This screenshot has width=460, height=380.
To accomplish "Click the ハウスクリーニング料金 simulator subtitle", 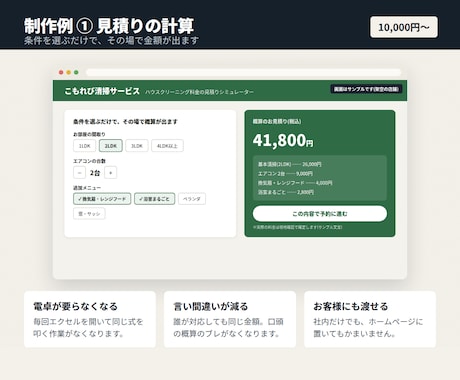I will [199, 92].
